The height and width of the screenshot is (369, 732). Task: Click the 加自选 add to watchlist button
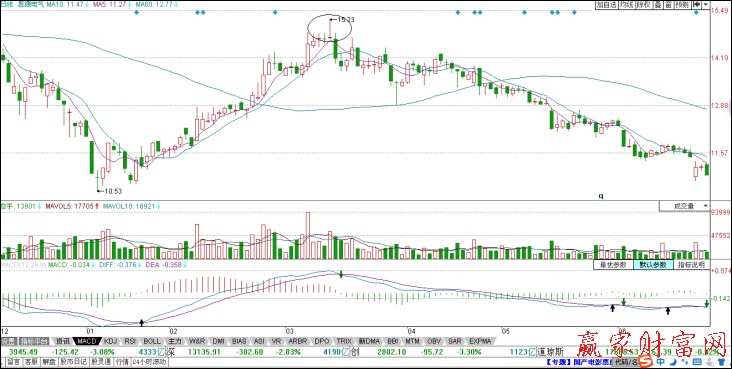pyautogui.click(x=605, y=4)
